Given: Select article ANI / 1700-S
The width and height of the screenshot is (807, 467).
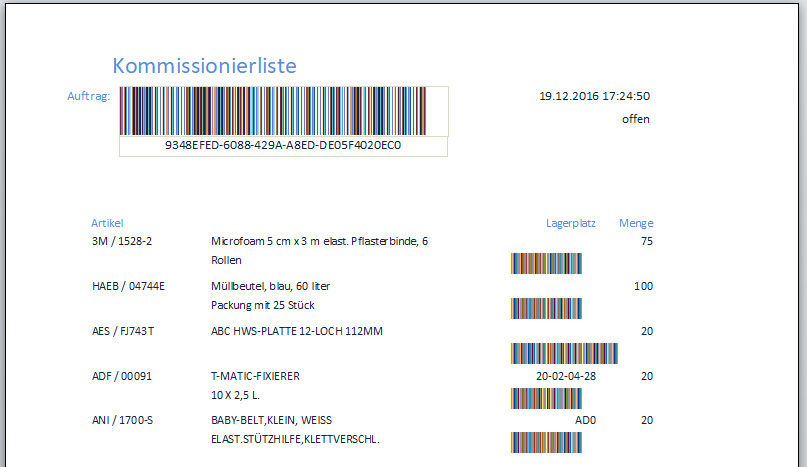Looking at the screenshot, I should pos(122,420).
